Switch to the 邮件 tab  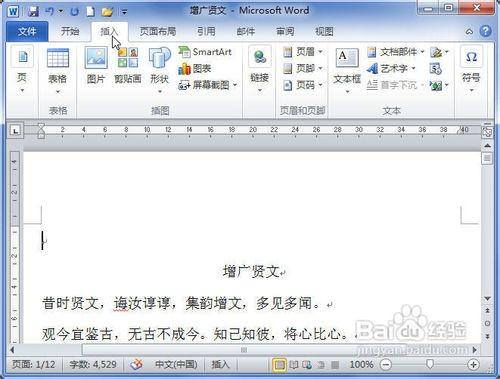coord(246,32)
